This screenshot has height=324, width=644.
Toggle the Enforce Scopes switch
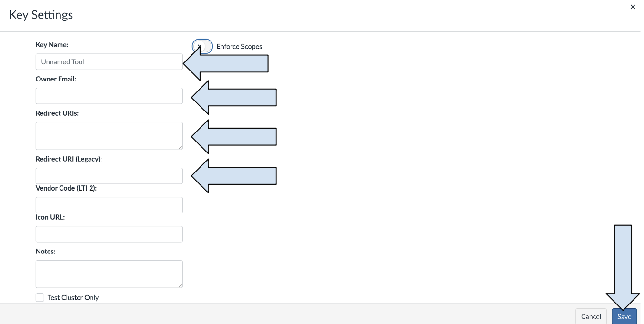[x=202, y=46]
